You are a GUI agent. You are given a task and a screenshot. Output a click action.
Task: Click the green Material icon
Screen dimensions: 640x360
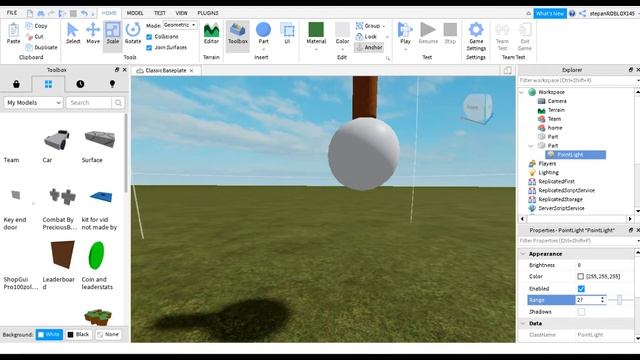pyautogui.click(x=316, y=29)
